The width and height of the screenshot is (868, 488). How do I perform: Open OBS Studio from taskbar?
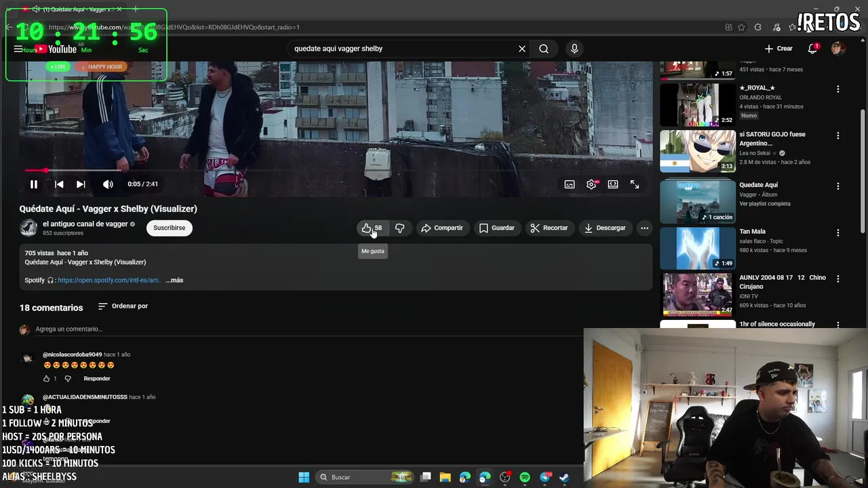505,477
